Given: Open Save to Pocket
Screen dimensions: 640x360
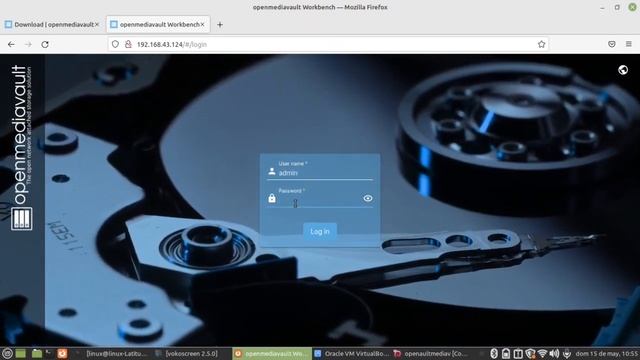Looking at the screenshot, I should (x=612, y=44).
